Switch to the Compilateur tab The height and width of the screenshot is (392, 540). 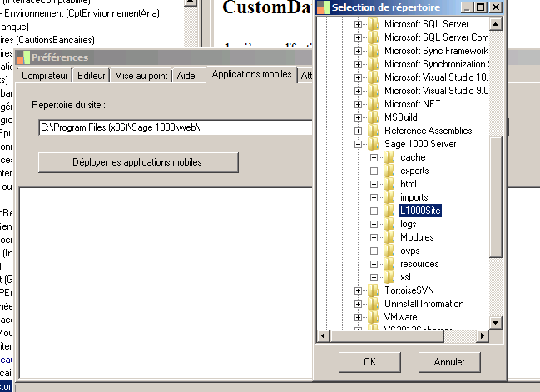pos(45,76)
